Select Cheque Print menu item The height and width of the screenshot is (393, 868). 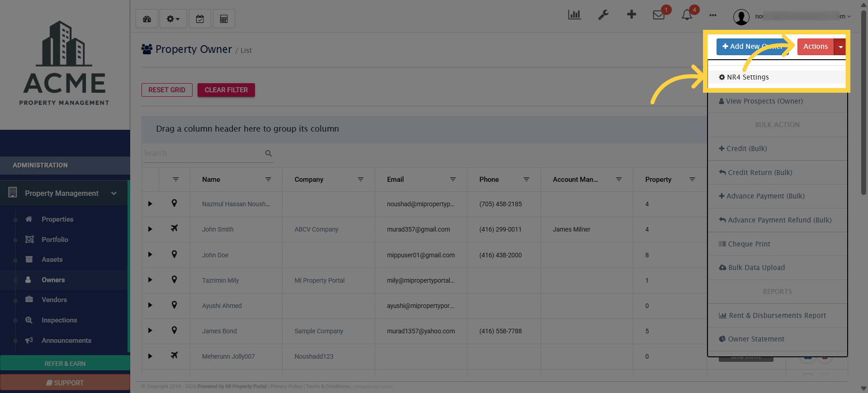[777, 244]
